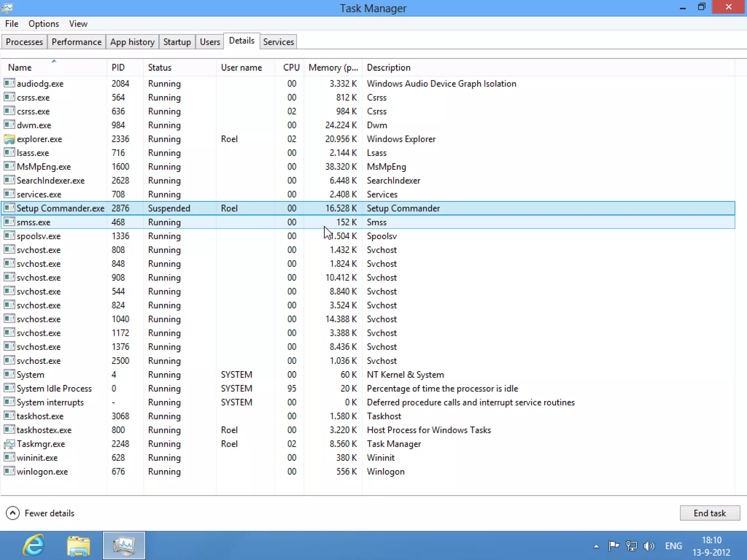Switch to the Performance tab
This screenshot has height=560, width=747.
point(77,42)
